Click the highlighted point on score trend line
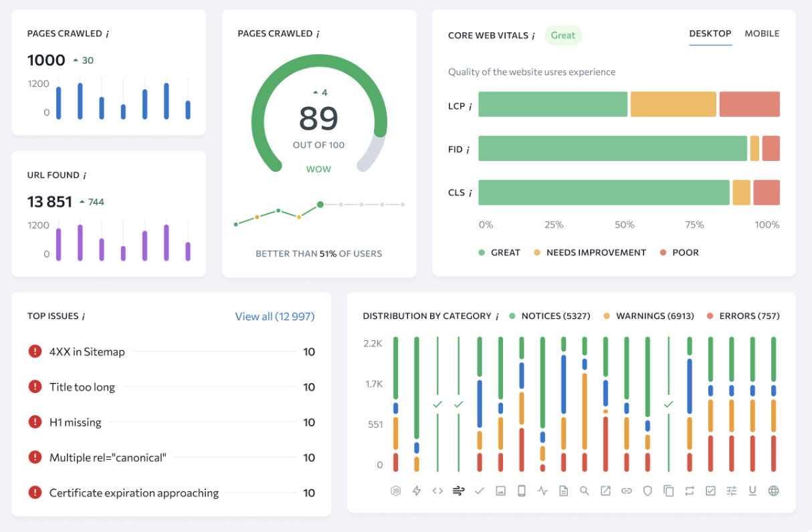 (x=320, y=205)
